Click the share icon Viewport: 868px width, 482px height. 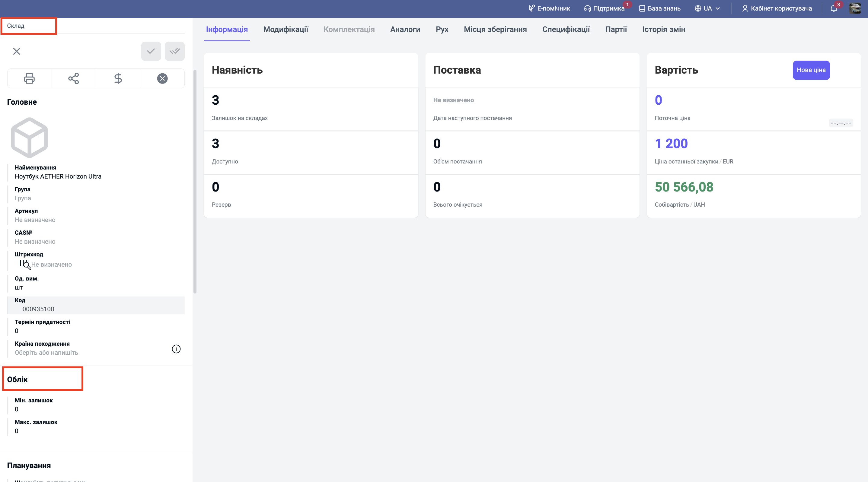coord(73,78)
